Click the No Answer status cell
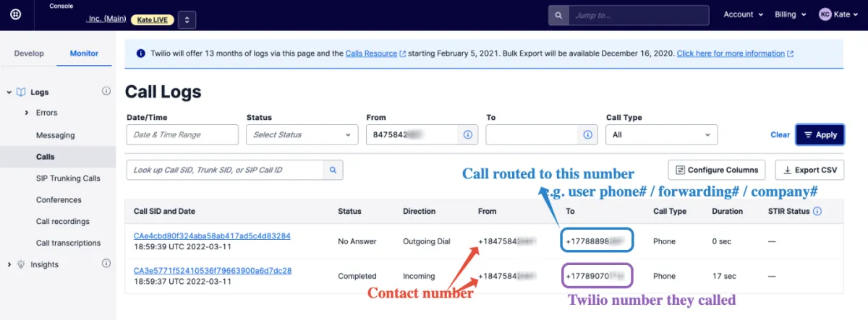The height and width of the screenshot is (320, 868). point(357,241)
